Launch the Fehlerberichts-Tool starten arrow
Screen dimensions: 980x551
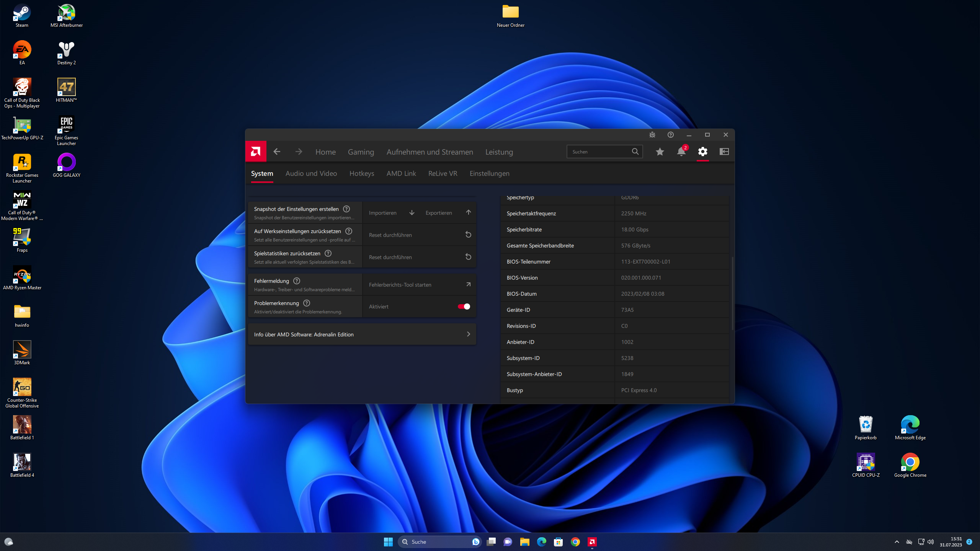(468, 284)
